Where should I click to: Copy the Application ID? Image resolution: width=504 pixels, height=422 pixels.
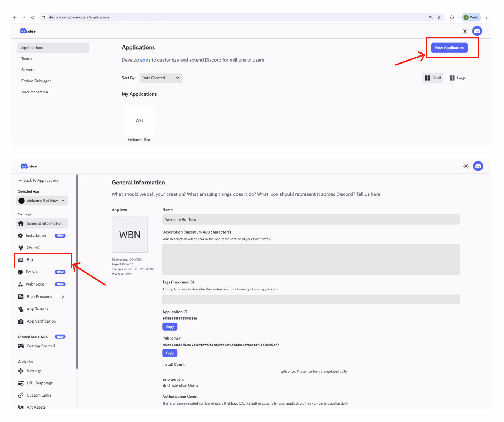(x=170, y=327)
